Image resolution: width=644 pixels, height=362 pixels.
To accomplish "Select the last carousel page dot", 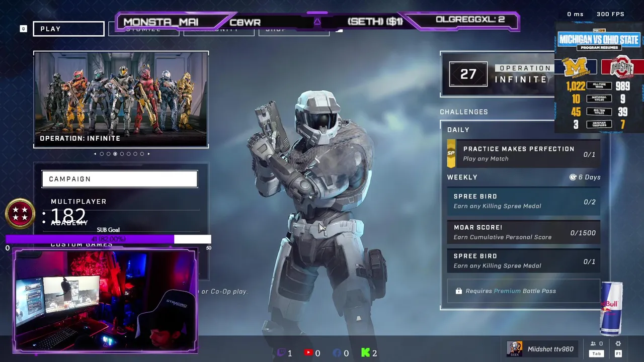I will coord(142,154).
